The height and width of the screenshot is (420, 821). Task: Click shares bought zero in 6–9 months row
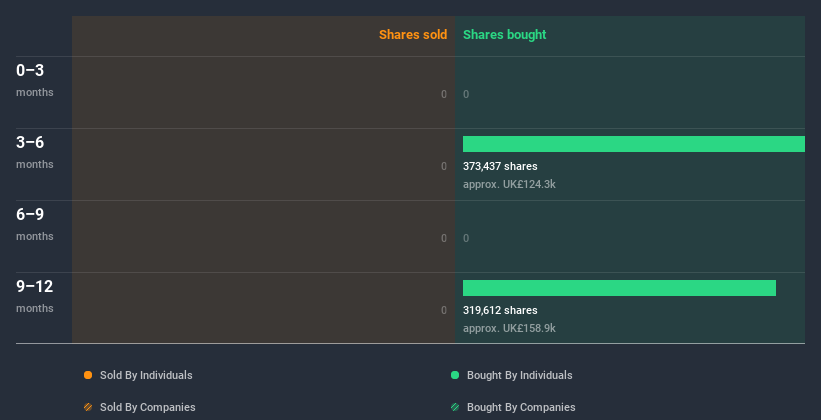tap(466, 238)
